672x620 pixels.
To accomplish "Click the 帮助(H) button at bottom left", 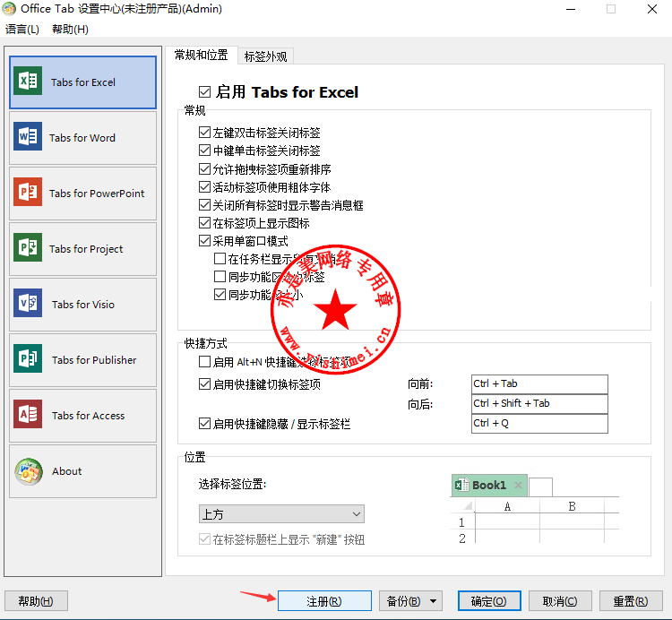I will [x=36, y=601].
